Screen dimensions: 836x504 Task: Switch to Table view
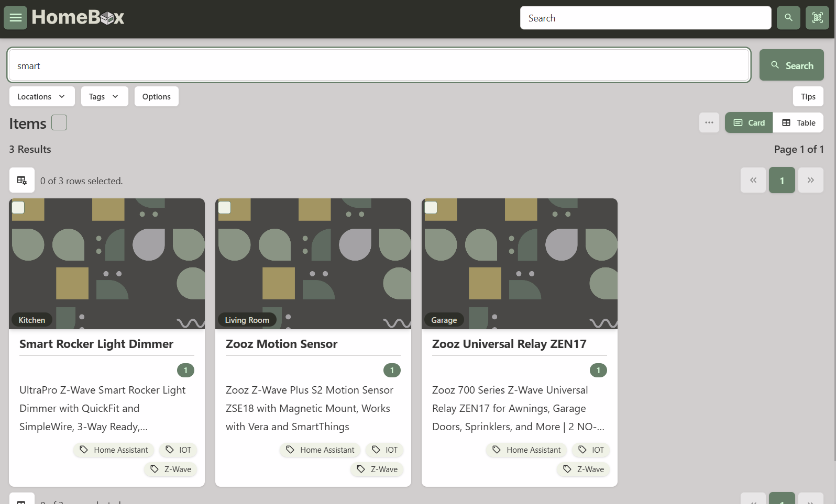coord(798,122)
